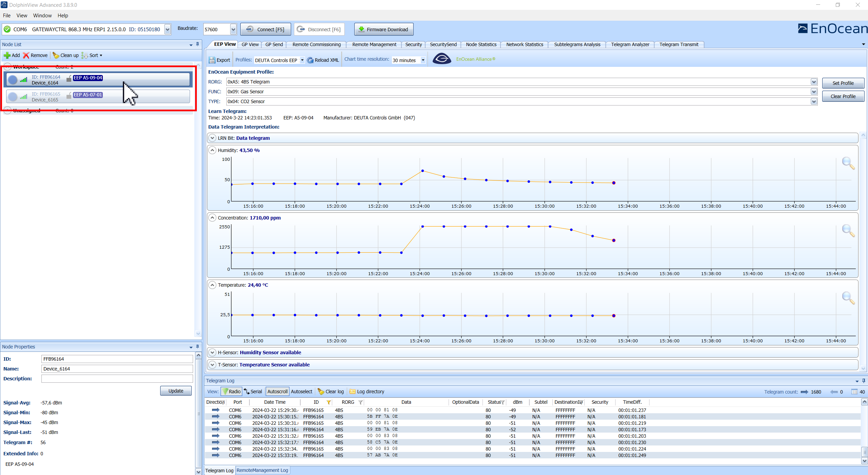868x475 pixels.
Task: Enable the Autoscroll toggle in Telegram Log
Action: 277,391
